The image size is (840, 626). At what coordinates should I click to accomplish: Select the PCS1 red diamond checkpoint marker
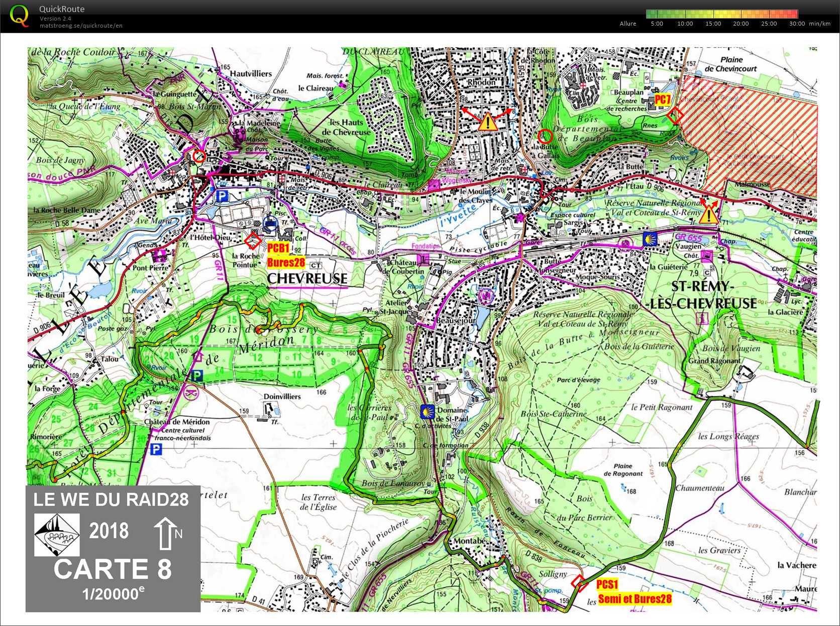point(579,582)
